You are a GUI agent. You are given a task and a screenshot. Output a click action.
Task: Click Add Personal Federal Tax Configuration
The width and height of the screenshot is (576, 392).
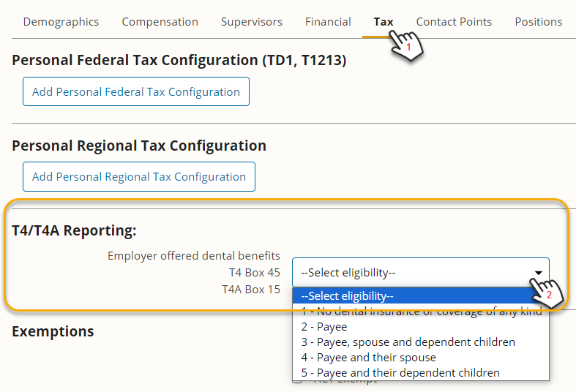(x=136, y=92)
